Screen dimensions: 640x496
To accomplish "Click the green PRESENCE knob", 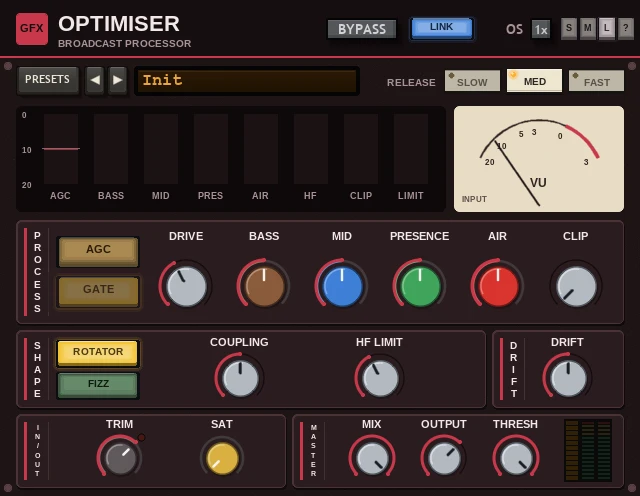I will (420, 286).
